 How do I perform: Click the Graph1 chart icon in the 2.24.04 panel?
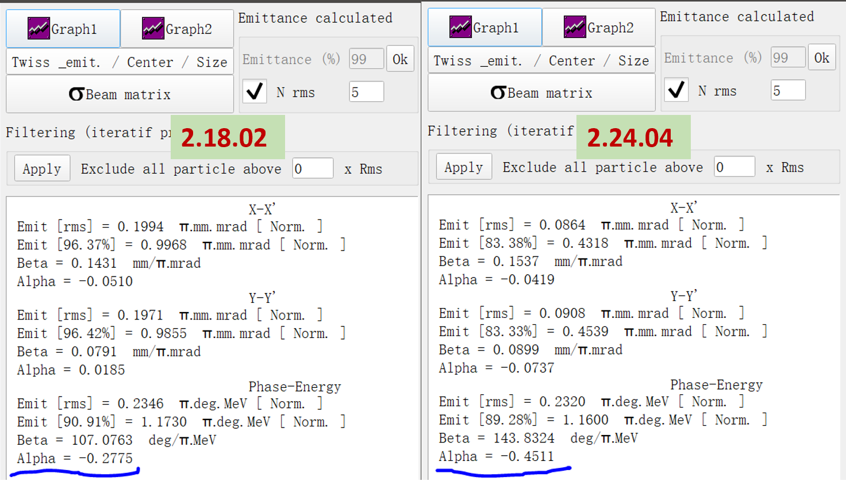[x=460, y=27]
